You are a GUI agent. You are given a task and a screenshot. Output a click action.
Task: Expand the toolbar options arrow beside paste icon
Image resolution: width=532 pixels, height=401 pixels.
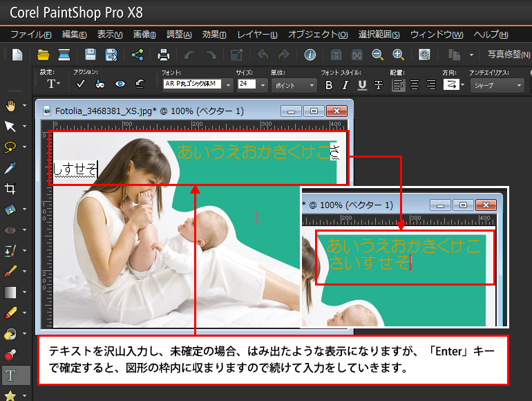[471, 55]
